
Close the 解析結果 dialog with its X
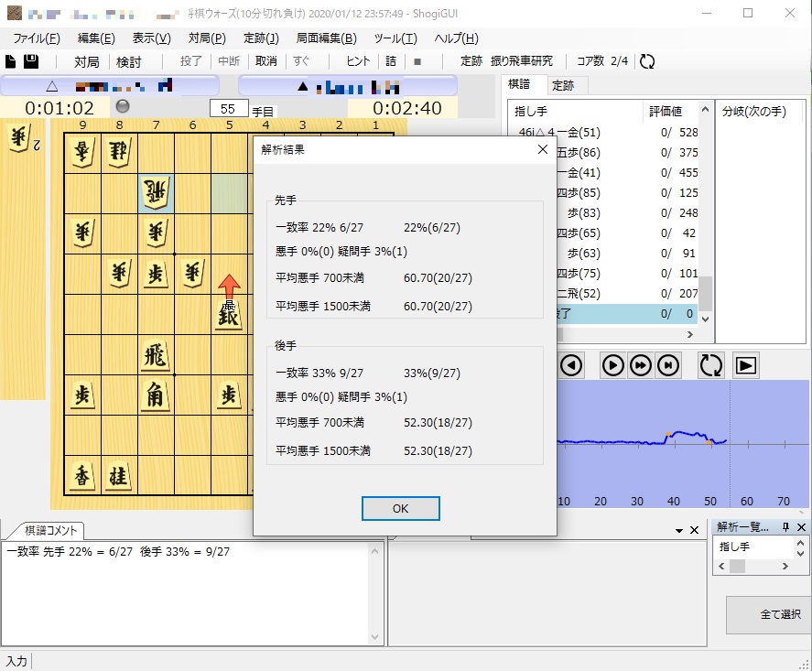coord(543,149)
